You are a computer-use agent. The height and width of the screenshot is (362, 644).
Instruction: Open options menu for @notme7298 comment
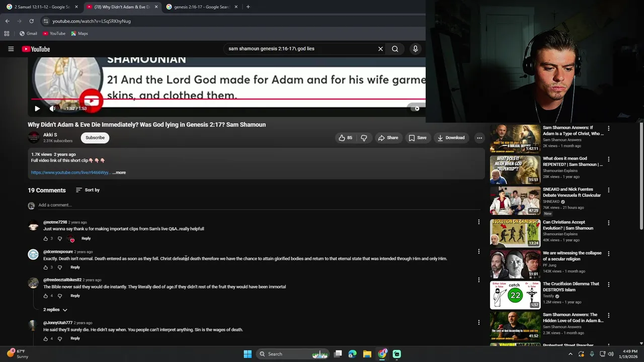coord(478,222)
